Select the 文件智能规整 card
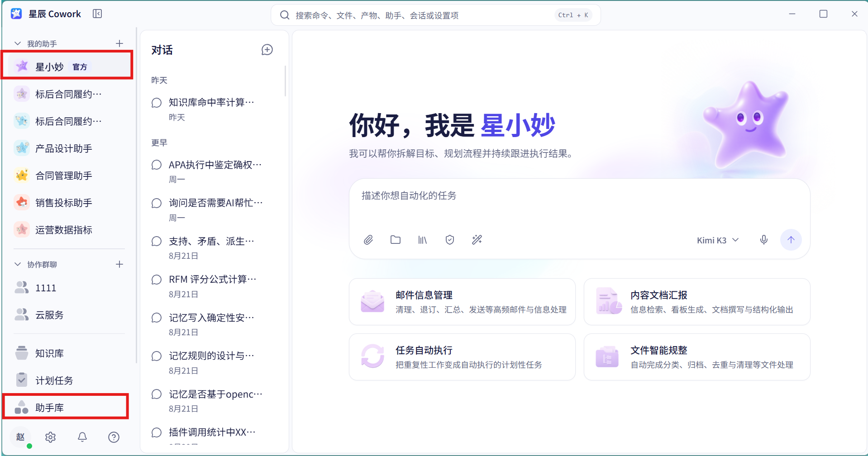The image size is (868, 456). [697, 357]
